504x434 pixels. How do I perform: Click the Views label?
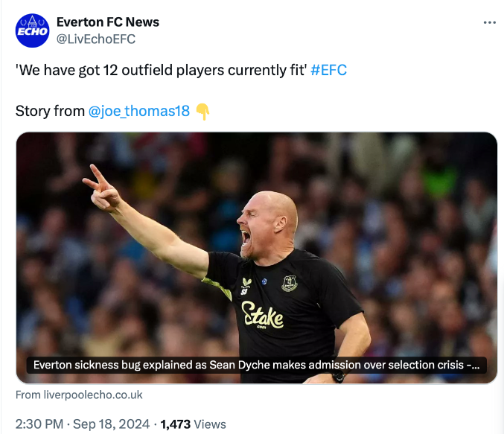[210, 424]
